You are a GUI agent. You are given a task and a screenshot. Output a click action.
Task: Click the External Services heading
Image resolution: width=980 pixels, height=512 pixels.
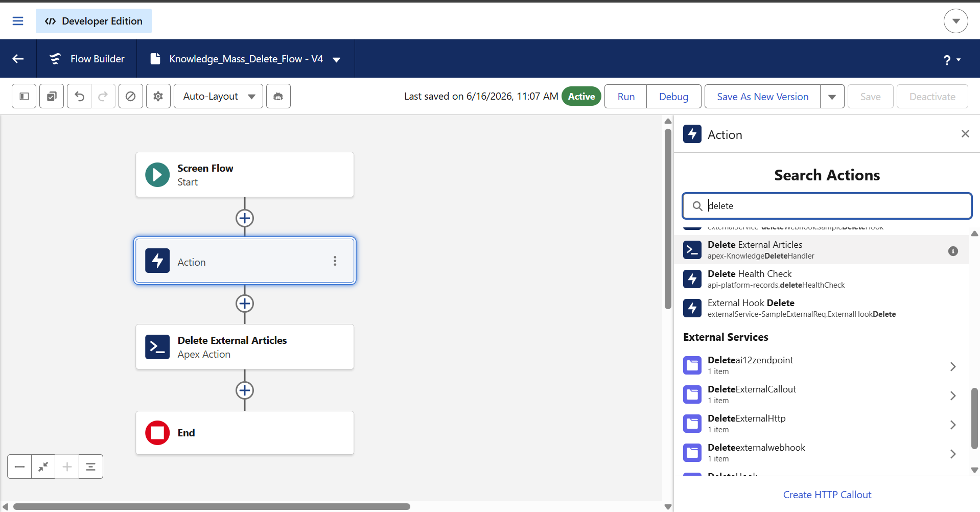pos(726,337)
